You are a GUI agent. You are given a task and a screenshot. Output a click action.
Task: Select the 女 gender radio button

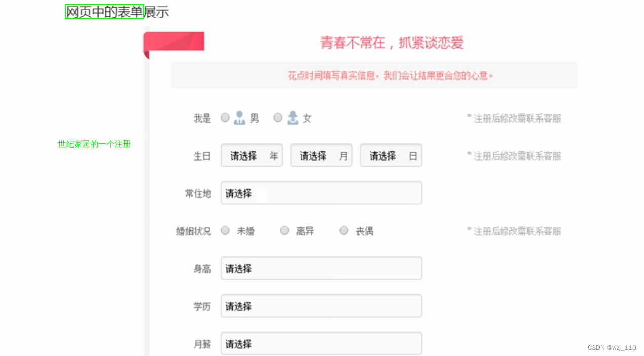point(278,117)
